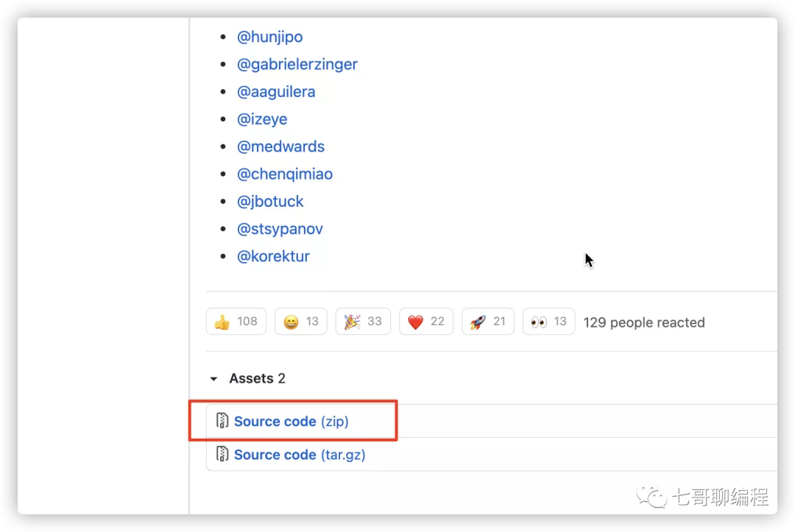Download Source code (tar.gz)
795x532 pixels.
click(x=300, y=455)
